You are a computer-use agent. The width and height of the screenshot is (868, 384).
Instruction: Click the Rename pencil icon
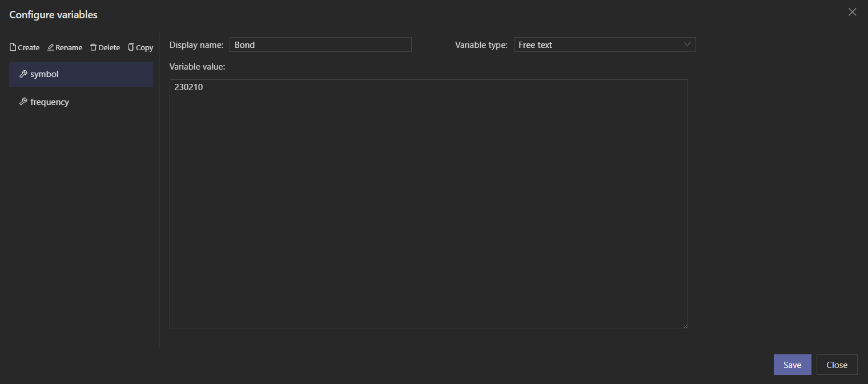pos(51,47)
